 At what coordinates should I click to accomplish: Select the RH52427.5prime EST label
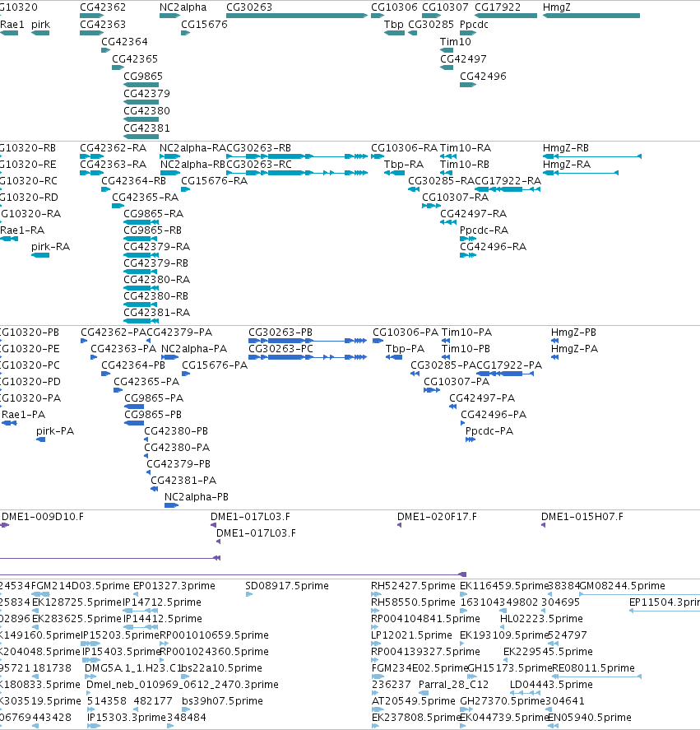[x=413, y=586]
